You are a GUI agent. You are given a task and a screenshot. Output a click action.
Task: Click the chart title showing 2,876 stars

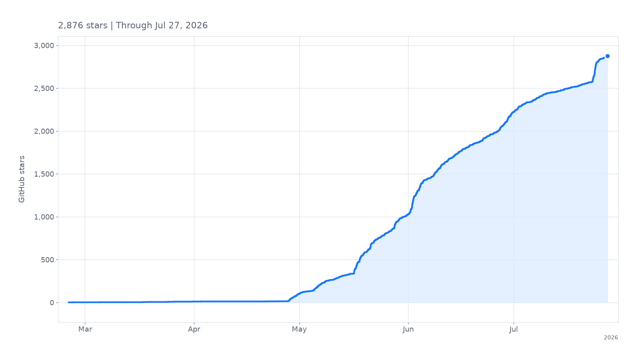pos(133,25)
